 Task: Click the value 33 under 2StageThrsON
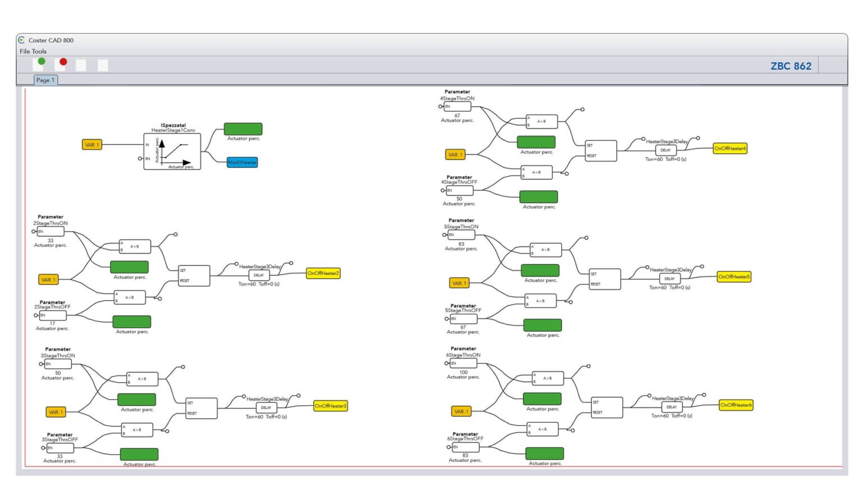51,240
